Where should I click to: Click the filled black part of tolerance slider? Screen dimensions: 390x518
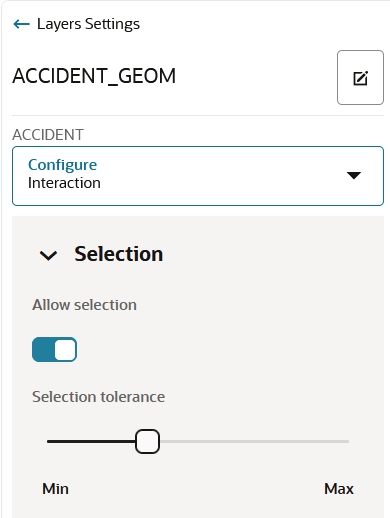[x=91, y=441]
